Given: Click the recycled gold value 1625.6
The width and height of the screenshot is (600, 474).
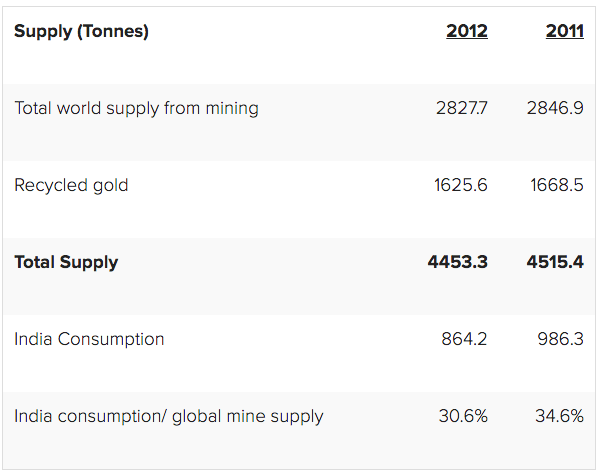Looking at the screenshot, I should point(461,185).
